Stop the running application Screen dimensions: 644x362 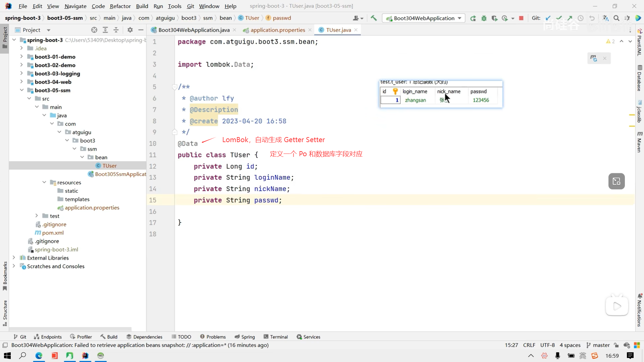(521, 18)
